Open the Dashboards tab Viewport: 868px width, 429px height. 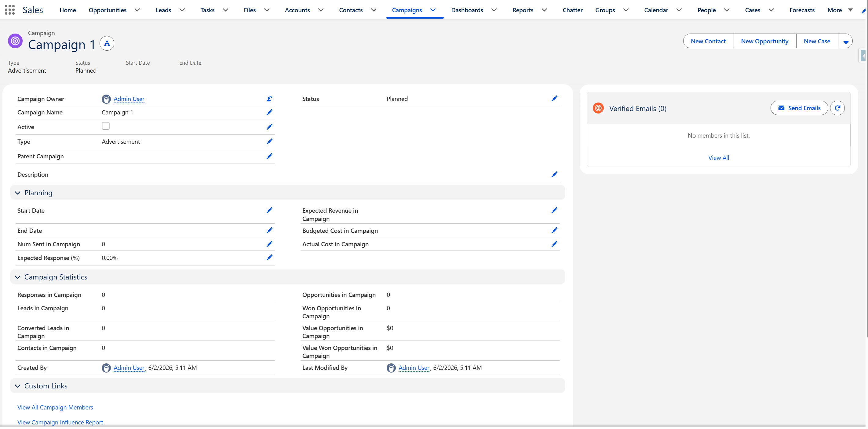467,10
